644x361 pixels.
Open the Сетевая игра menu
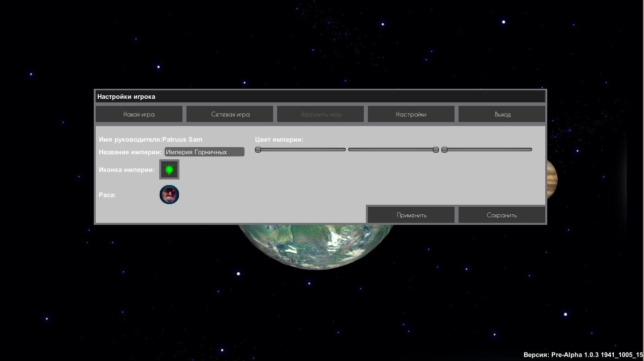pos(230,114)
